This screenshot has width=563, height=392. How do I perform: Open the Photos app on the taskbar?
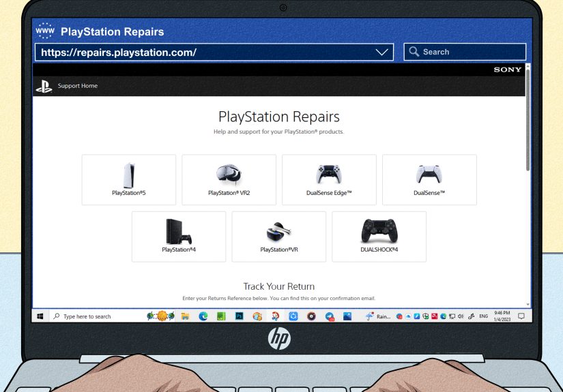click(347, 316)
